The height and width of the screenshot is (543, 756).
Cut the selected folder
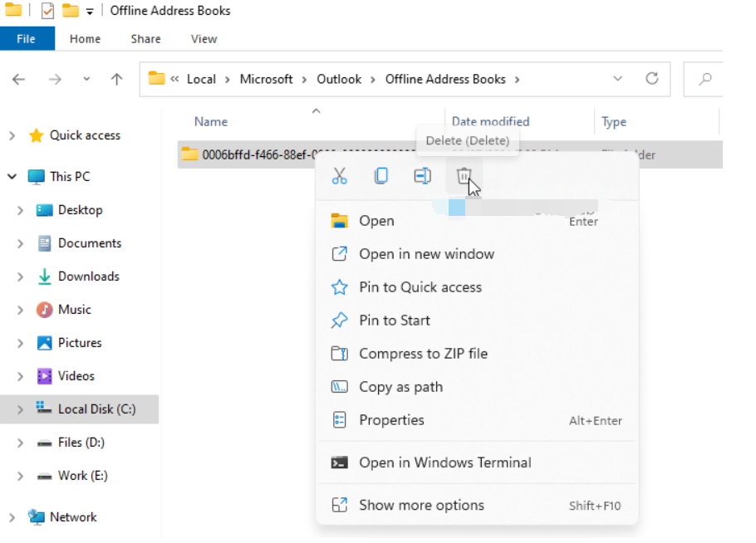[339, 175]
